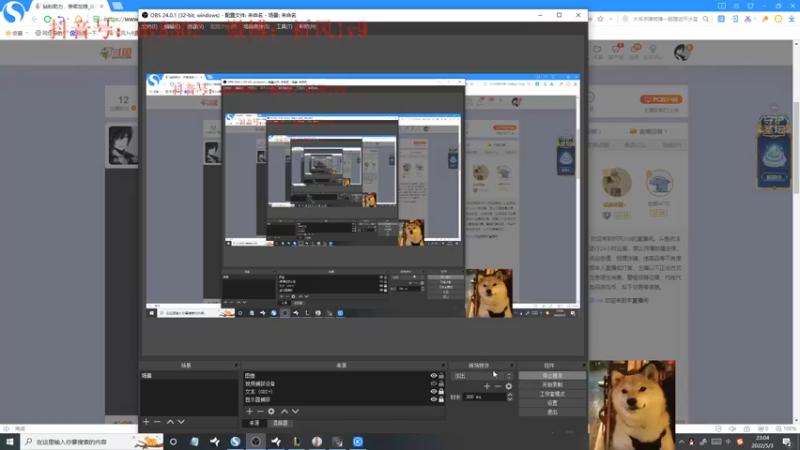Move the scene up in the Scenes panel

coord(170,422)
